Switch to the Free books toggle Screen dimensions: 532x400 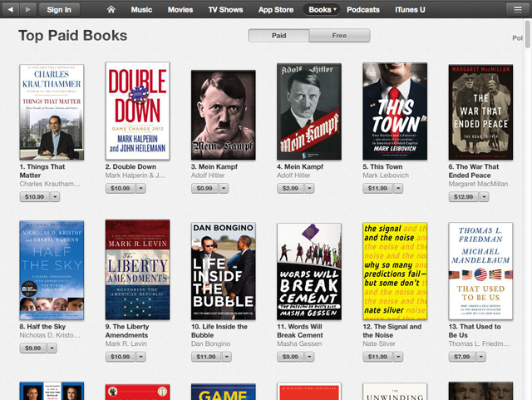tap(339, 36)
